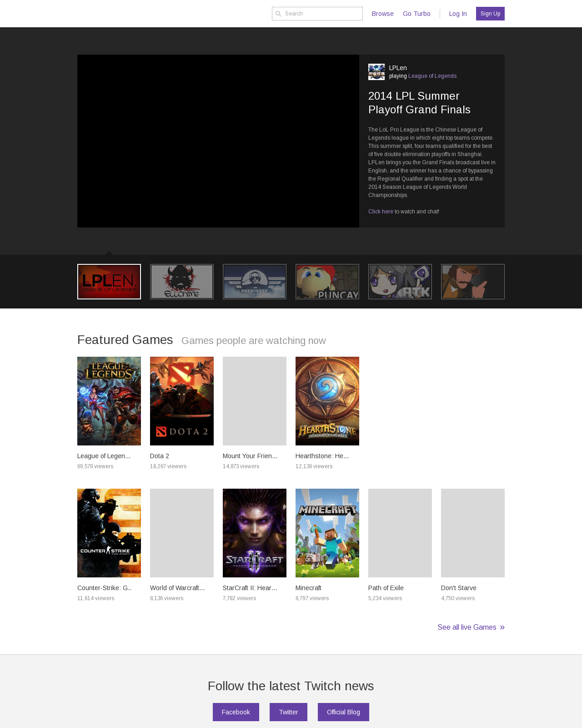This screenshot has height=728, width=582.
Task: Click the 'World of Warcraft...' game title
Action: (177, 588)
